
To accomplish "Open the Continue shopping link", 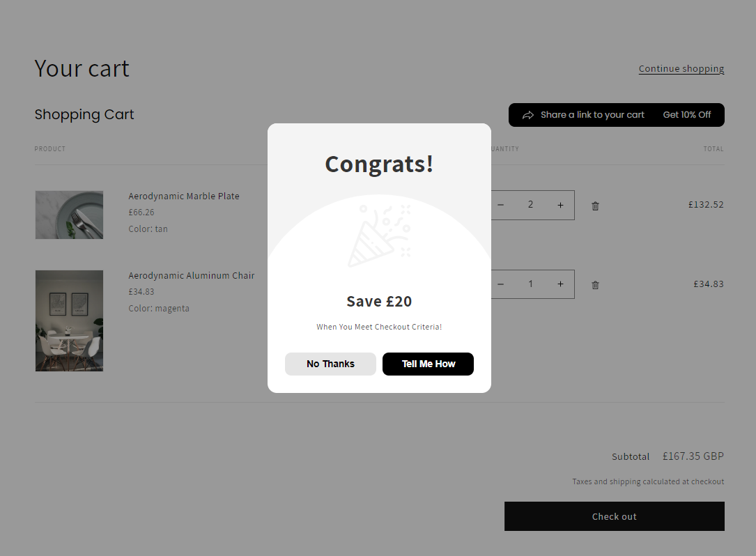I will pos(681,68).
